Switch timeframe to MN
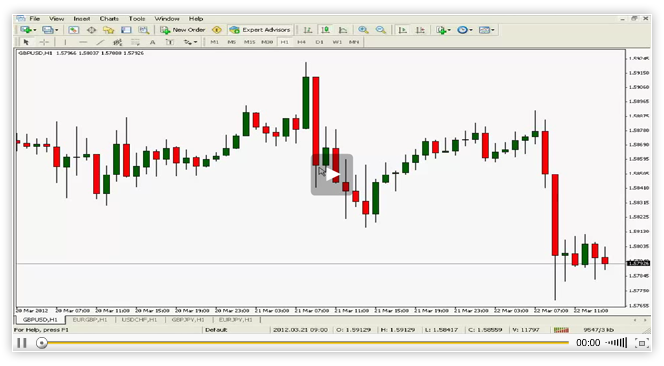The width and height of the screenshot is (664, 366). click(x=354, y=42)
